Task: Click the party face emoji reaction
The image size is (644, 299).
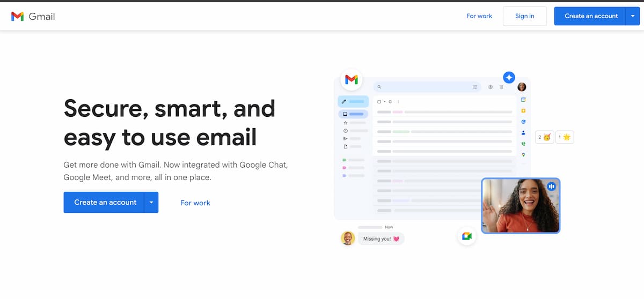Action: 545,137
